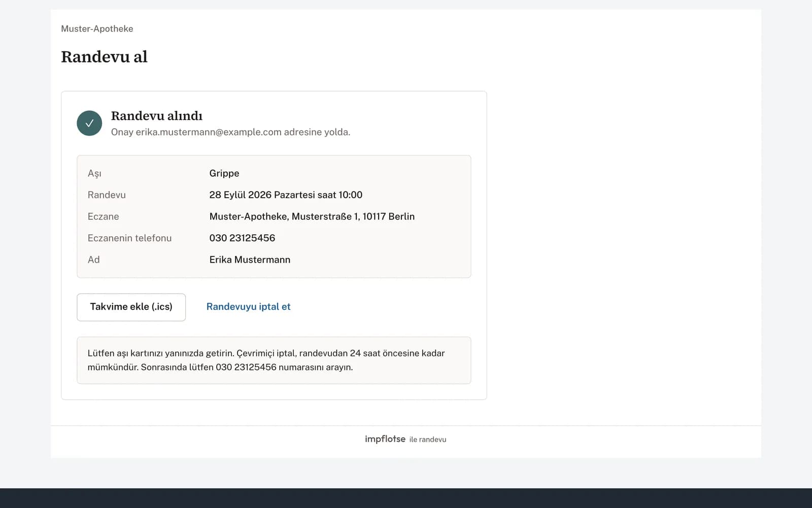812x508 pixels.
Task: Click the Randevu al page heading
Action: 104,57
